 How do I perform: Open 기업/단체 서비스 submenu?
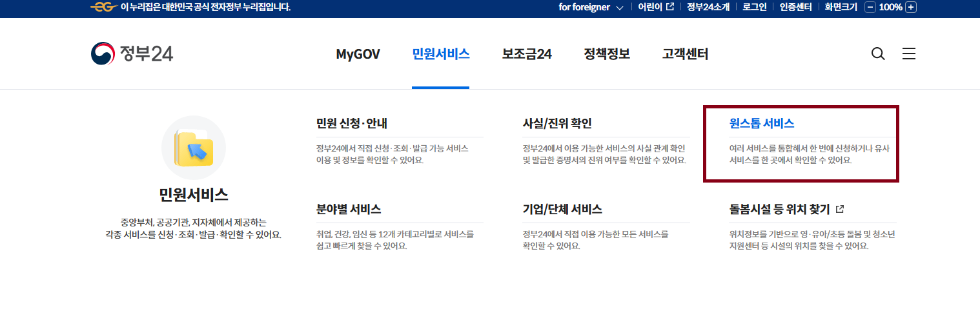562,209
